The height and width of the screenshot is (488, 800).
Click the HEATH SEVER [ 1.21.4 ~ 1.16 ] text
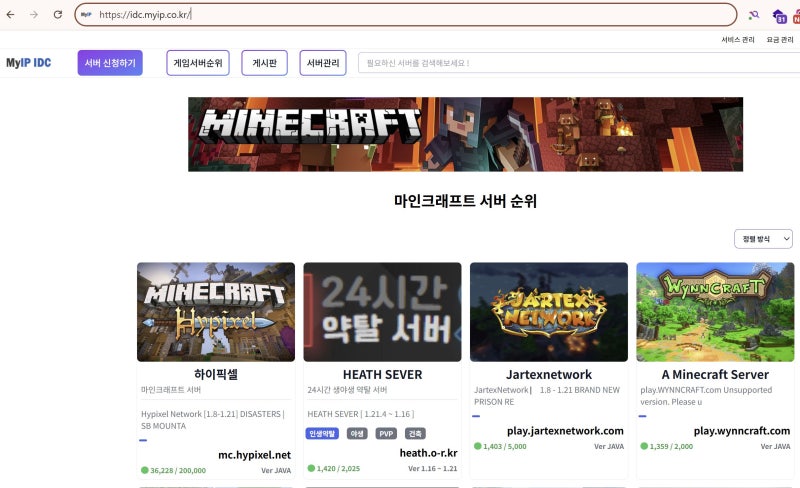pos(361,414)
